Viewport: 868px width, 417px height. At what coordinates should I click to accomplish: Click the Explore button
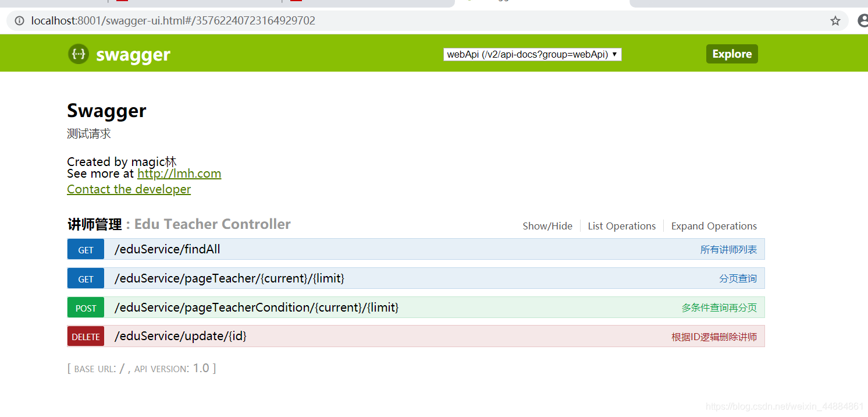tap(732, 54)
